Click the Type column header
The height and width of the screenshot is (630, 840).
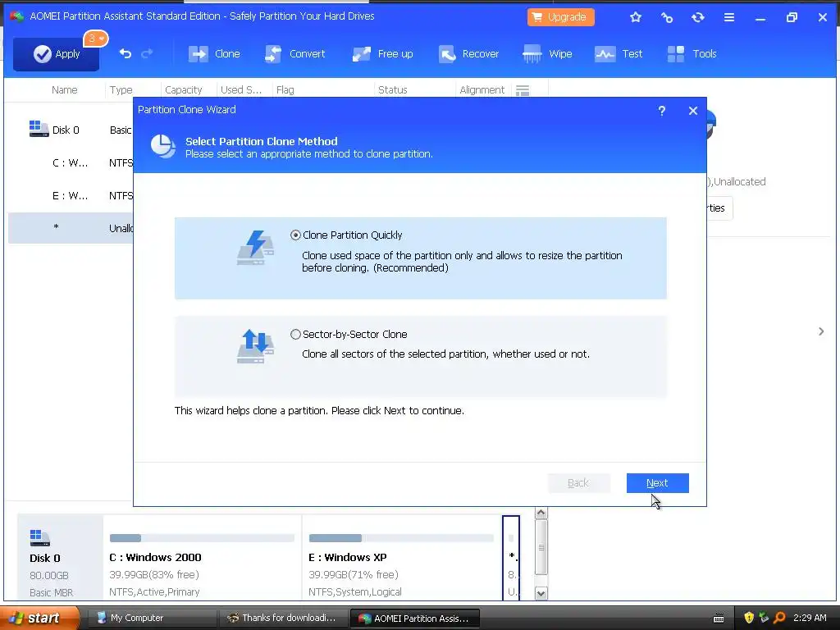(x=121, y=90)
